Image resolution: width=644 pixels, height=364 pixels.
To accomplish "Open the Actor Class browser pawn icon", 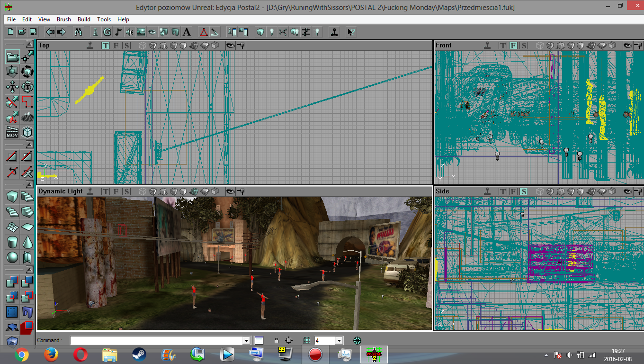I will pyautogui.click(x=95, y=32).
